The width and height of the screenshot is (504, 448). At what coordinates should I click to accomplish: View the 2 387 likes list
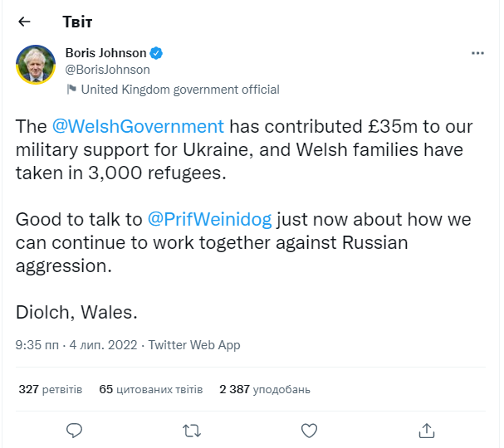[x=264, y=388]
